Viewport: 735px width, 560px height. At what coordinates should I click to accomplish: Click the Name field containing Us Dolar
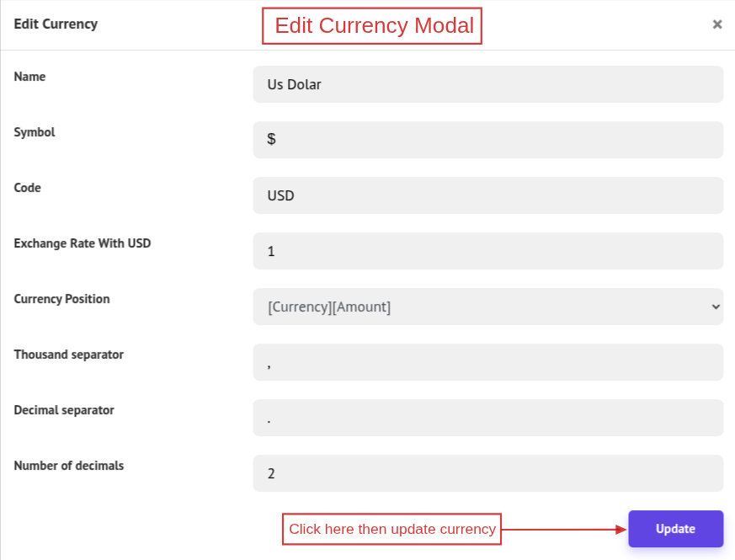[487, 84]
